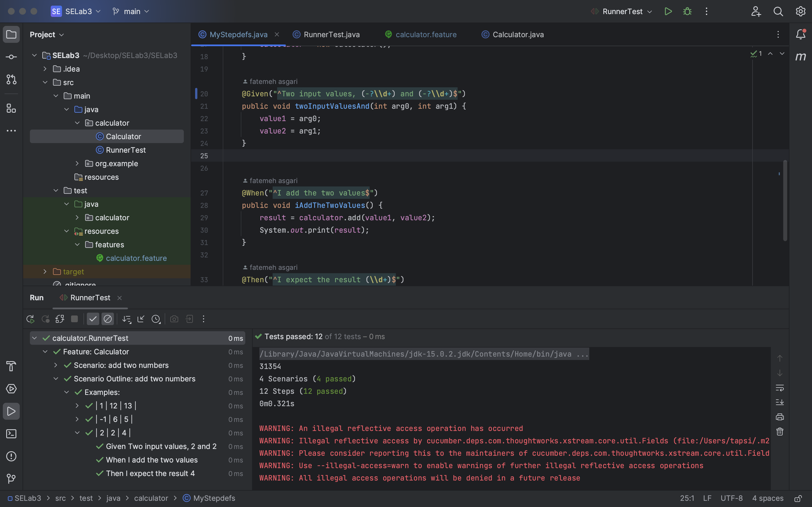Expand the Scenario: add two numbers node

coord(56,365)
